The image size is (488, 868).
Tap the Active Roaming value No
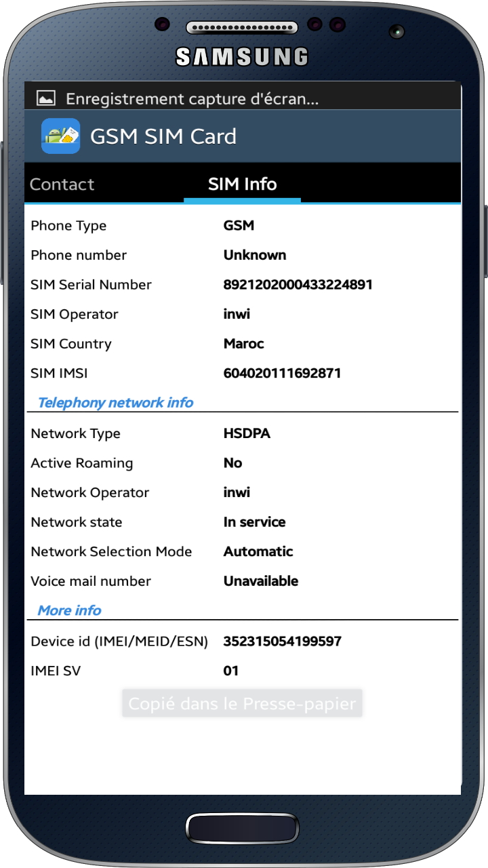pyautogui.click(x=232, y=463)
